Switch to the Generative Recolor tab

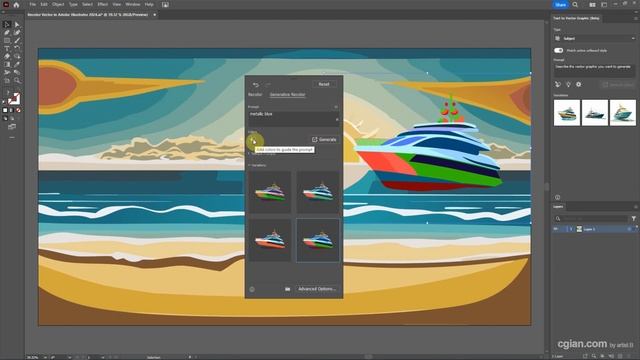click(x=288, y=95)
